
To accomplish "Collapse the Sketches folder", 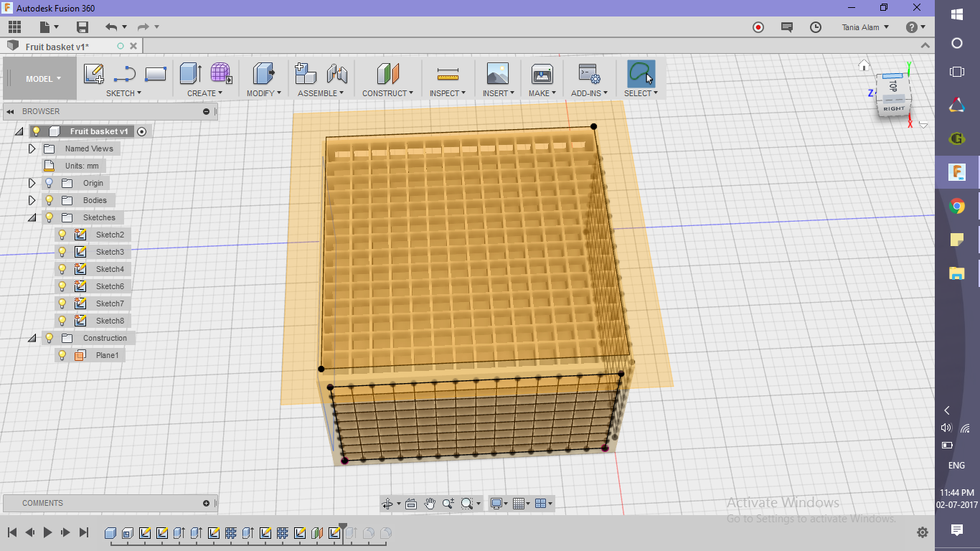I will click(x=32, y=217).
